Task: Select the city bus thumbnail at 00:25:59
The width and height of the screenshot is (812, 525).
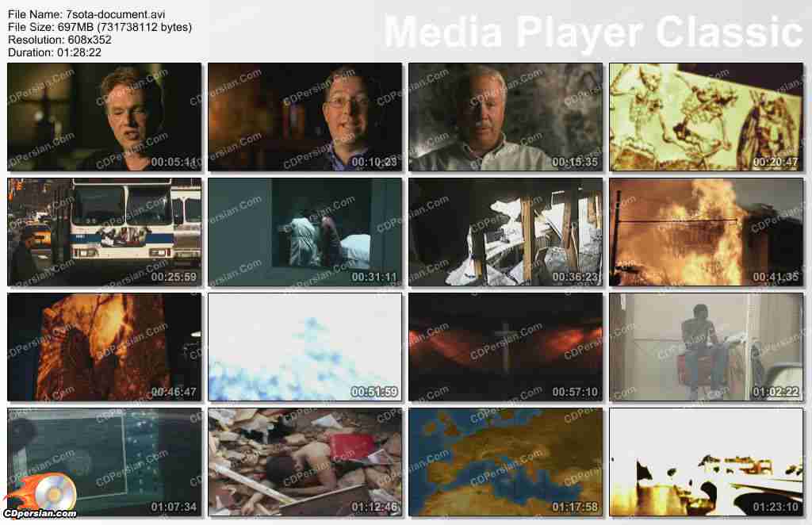Action: pos(105,232)
